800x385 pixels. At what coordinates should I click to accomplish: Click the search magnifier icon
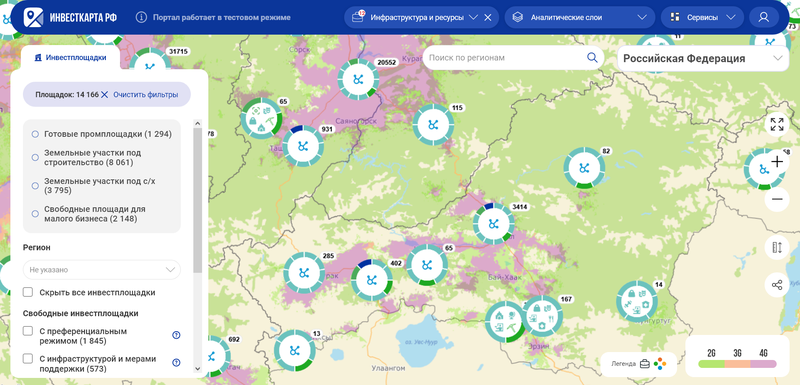(x=592, y=58)
